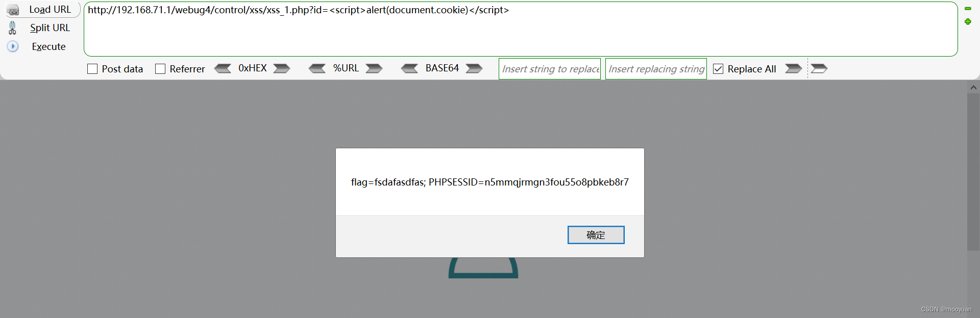980x318 pixels.
Task: Click the Split URL scissors icon
Action: 13,28
